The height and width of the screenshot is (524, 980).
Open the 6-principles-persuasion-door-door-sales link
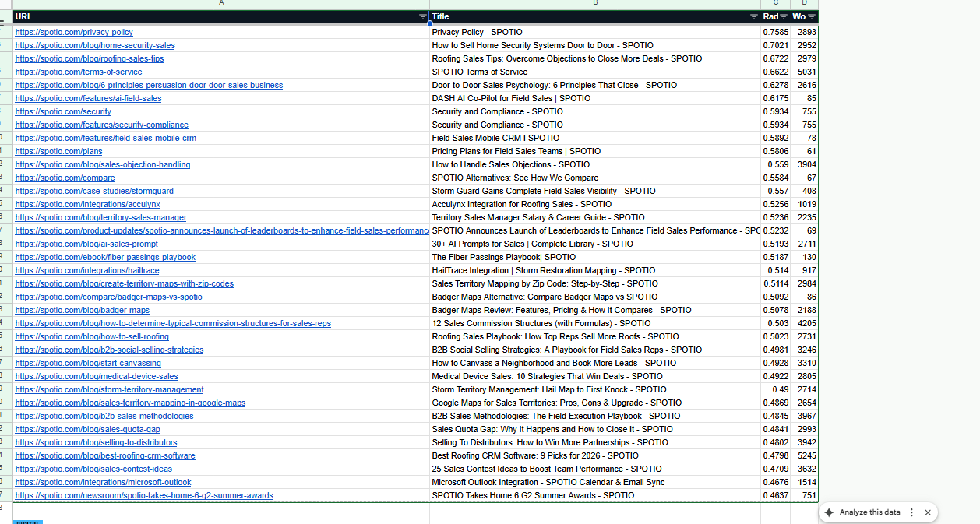(x=149, y=85)
